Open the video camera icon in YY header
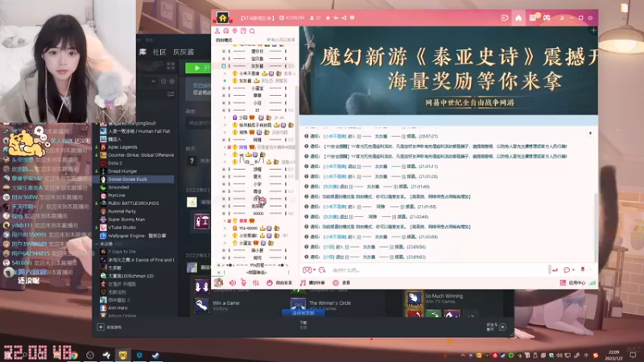The image size is (644, 362). tap(505, 18)
